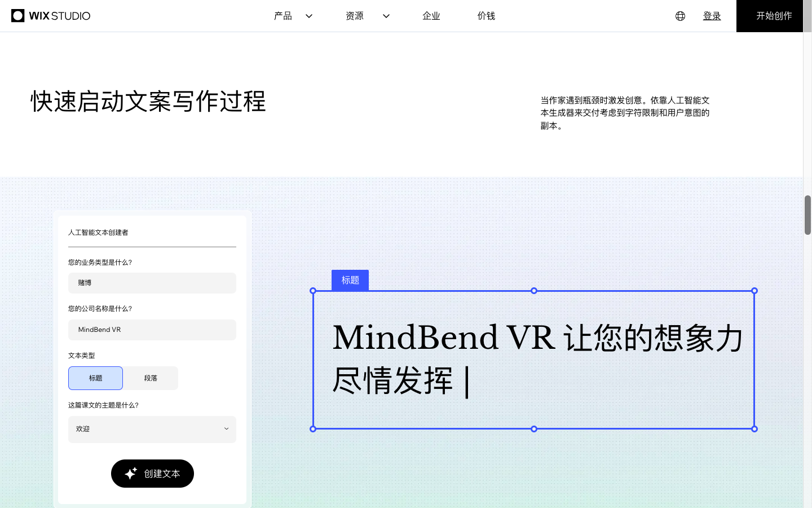Click the bottom-right selection handle
The width and height of the screenshot is (812, 508).
[x=754, y=429]
